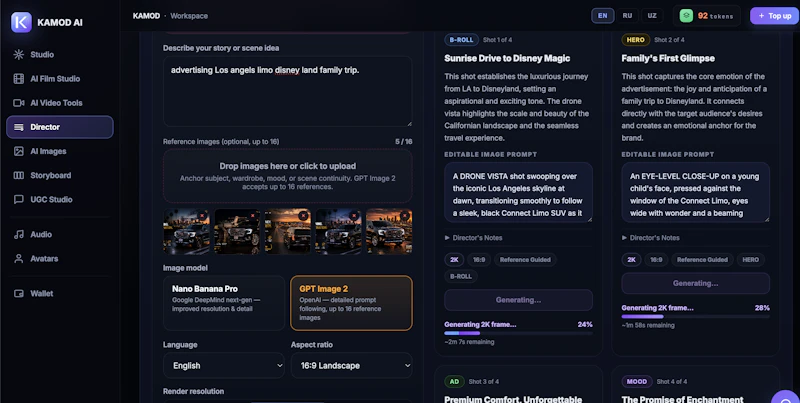The height and width of the screenshot is (403, 800).
Task: Click the B-ROLL badge on shot 1
Action: (x=461, y=40)
